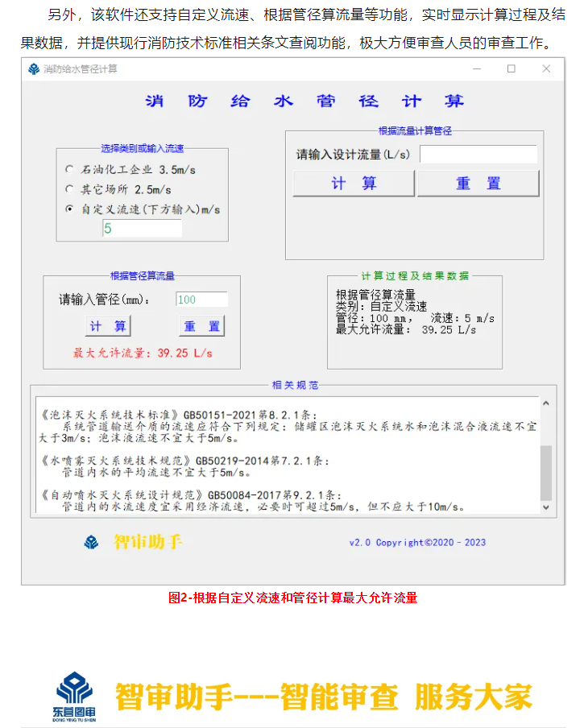Image resolution: width=584 pixels, height=728 pixels.
Task: Select the 其它场所 2.5m/s radio option
Action: tap(69, 189)
